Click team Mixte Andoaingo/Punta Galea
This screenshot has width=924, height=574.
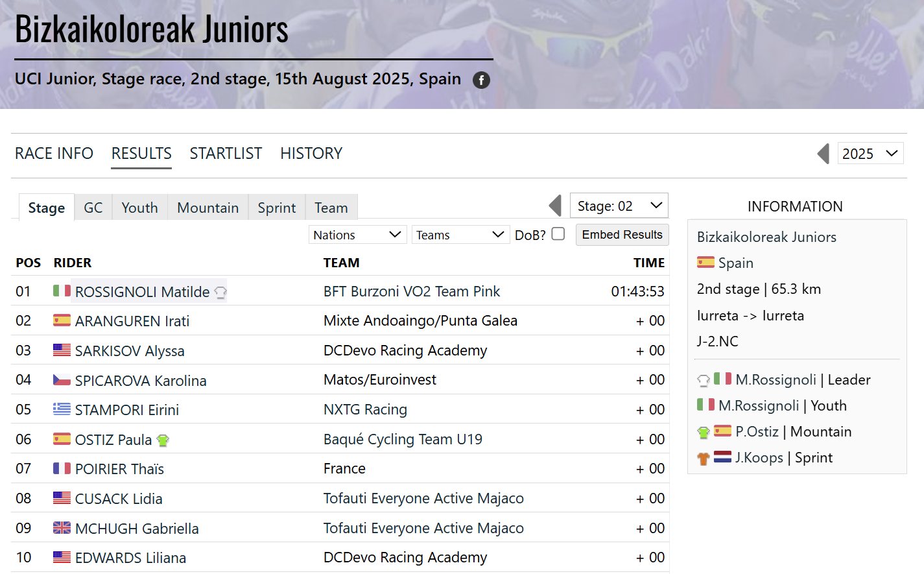[420, 320]
